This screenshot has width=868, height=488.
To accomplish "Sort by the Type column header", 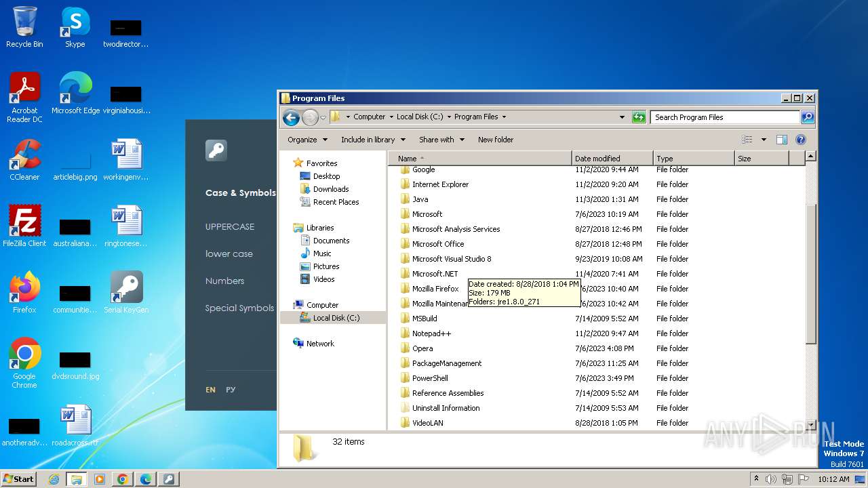I will tap(694, 159).
